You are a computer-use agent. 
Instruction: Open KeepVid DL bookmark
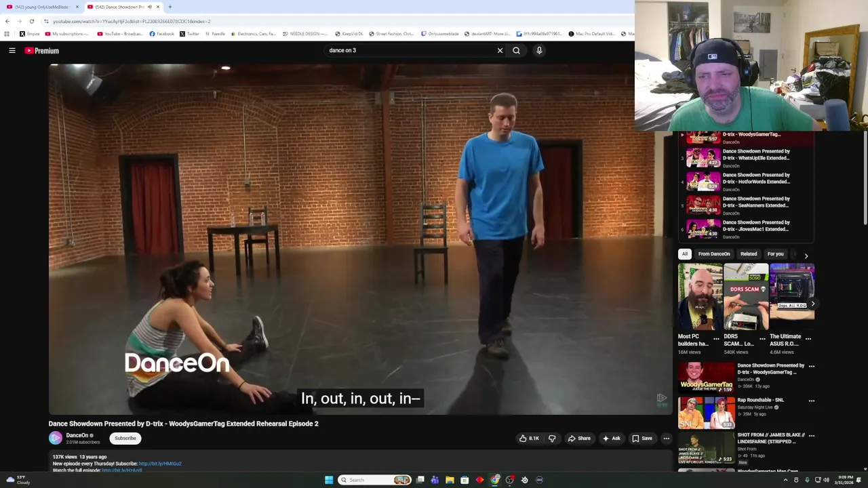pos(349,34)
